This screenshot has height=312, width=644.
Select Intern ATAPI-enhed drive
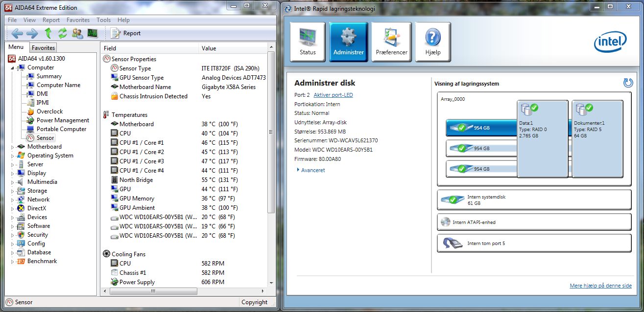click(x=534, y=222)
